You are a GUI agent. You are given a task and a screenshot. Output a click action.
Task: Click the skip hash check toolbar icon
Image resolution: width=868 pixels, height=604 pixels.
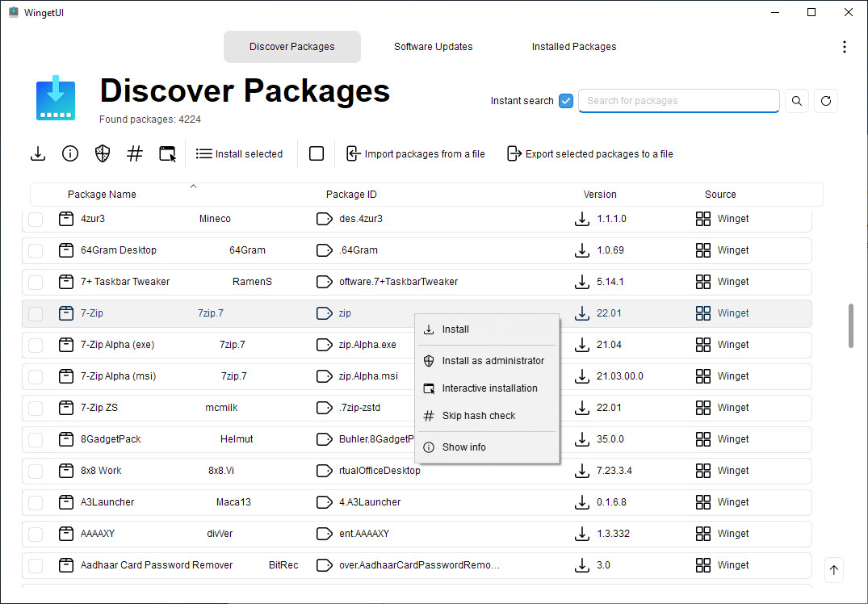coord(135,153)
